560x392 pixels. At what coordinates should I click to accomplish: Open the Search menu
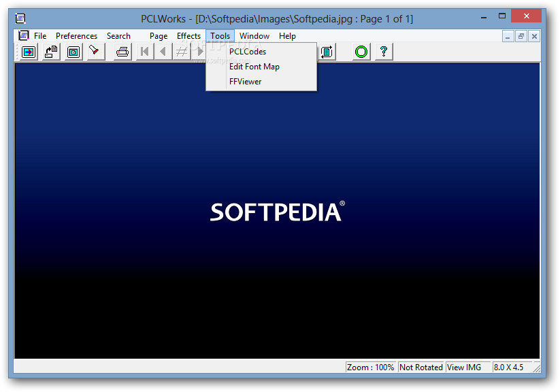118,36
